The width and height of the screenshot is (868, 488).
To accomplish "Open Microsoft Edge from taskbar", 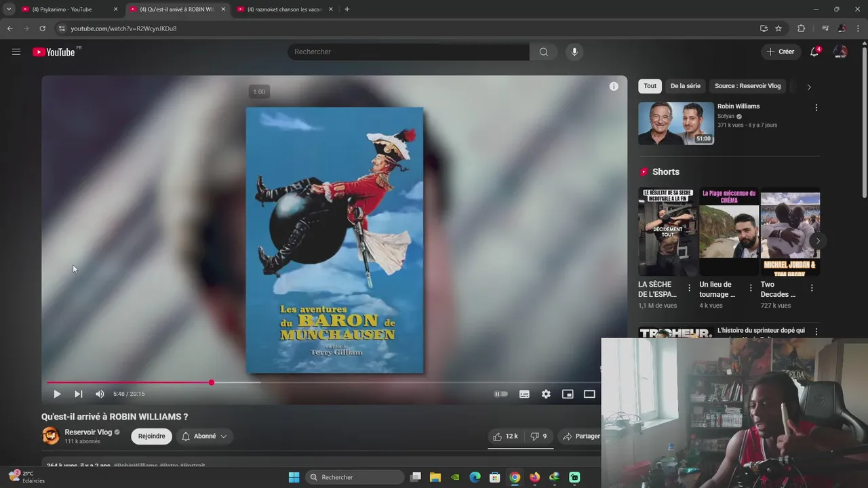I will pos(475,477).
